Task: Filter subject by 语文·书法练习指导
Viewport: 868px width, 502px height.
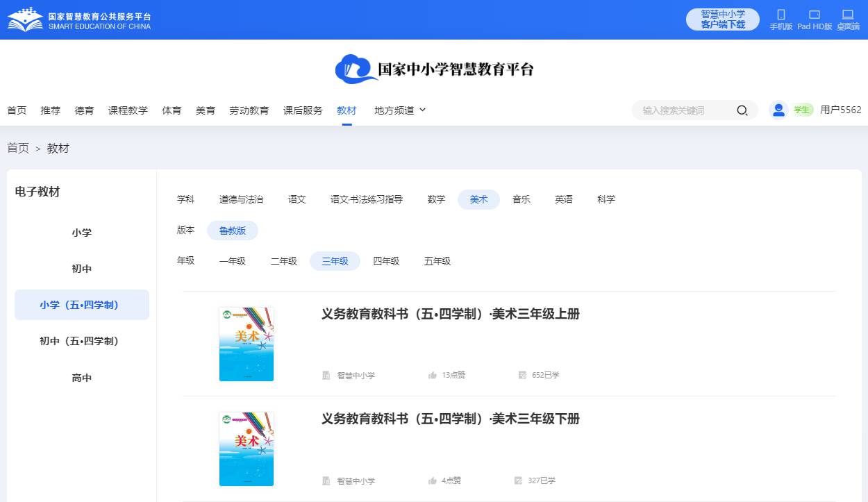Action: coord(367,199)
